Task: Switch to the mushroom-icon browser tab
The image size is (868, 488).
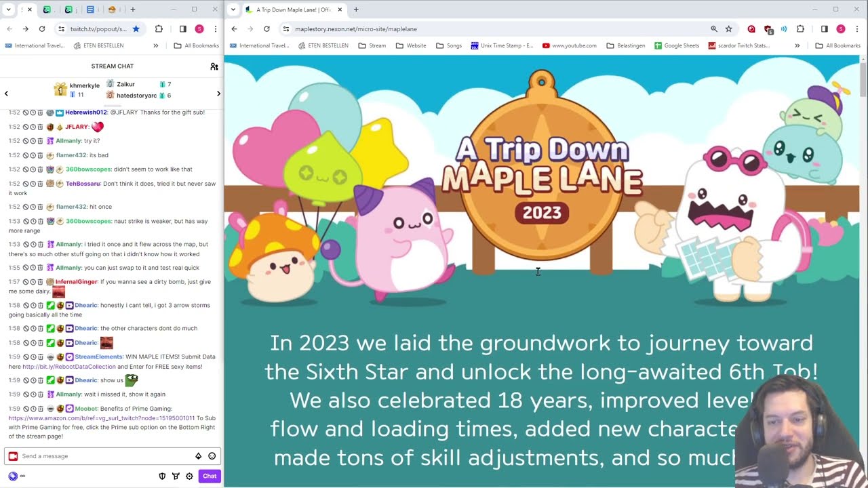Action: 112,9
